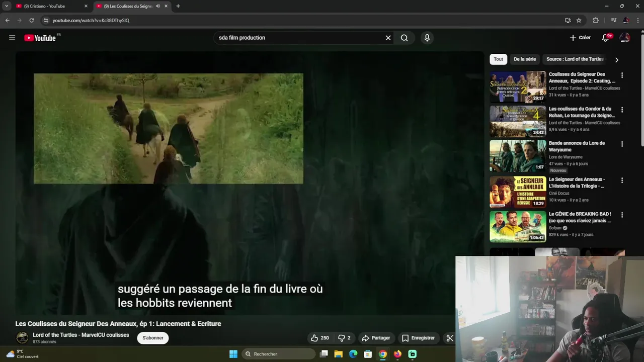644x362 pixels.
Task: Open title Coulisses du Seigneur Des Anneaux, Episode 2
Action: [x=582, y=77]
